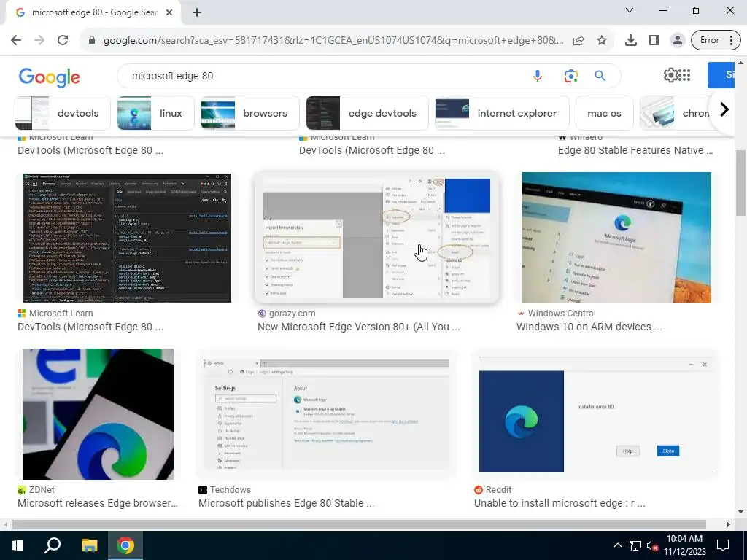Open site info via the lock icon
747x560 pixels.
click(92, 41)
